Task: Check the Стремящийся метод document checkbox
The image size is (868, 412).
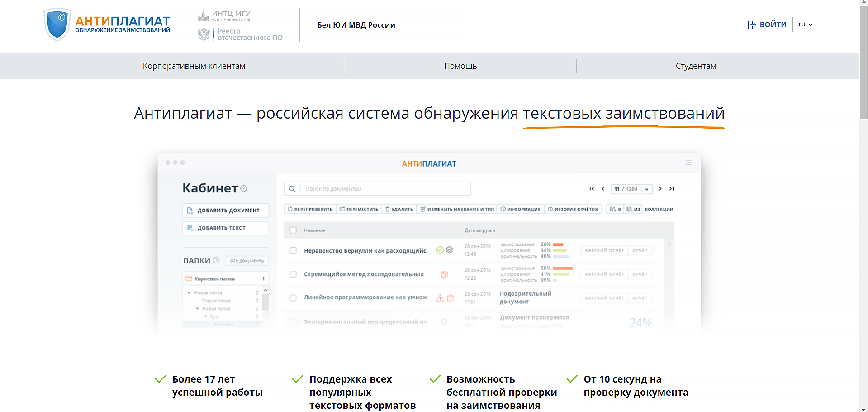Action: click(x=293, y=274)
